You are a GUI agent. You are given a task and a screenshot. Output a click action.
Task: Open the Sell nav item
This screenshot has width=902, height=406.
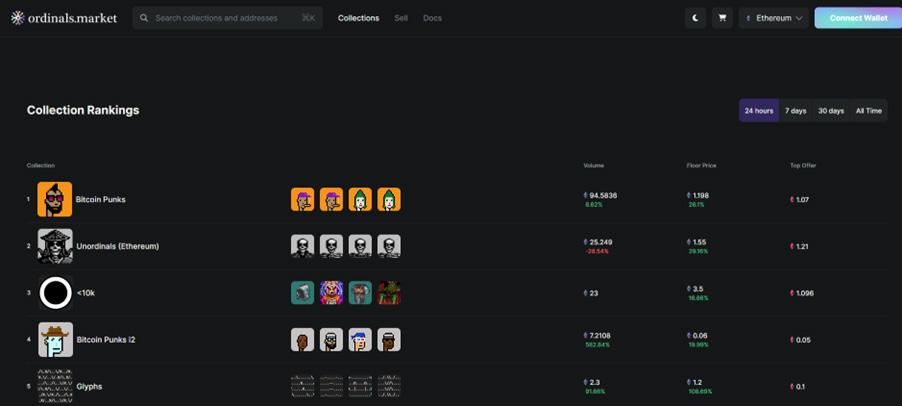coord(401,18)
